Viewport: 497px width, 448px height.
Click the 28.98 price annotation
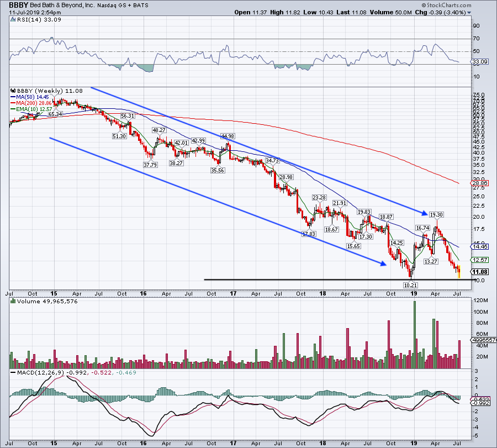[286, 177]
